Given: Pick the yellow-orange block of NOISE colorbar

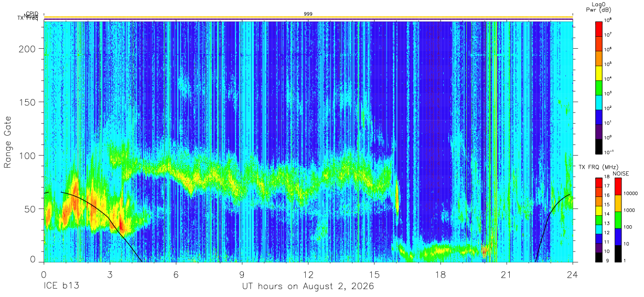Looking at the screenshot, I should click(x=618, y=203).
